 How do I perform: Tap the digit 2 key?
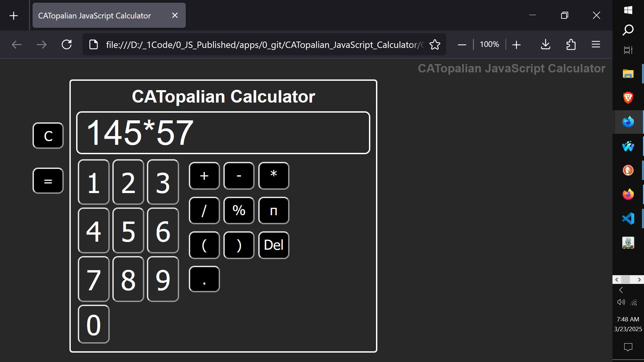point(128,182)
